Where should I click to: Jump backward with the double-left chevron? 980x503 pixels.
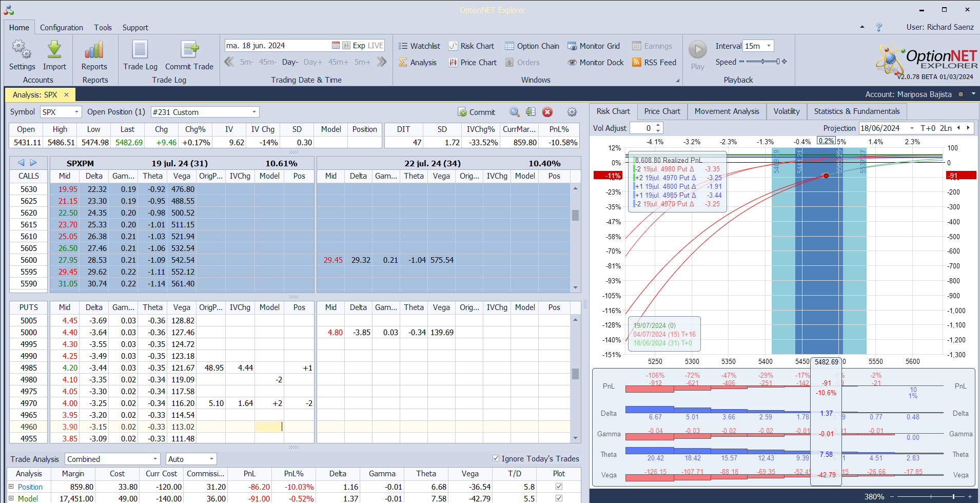coord(229,62)
